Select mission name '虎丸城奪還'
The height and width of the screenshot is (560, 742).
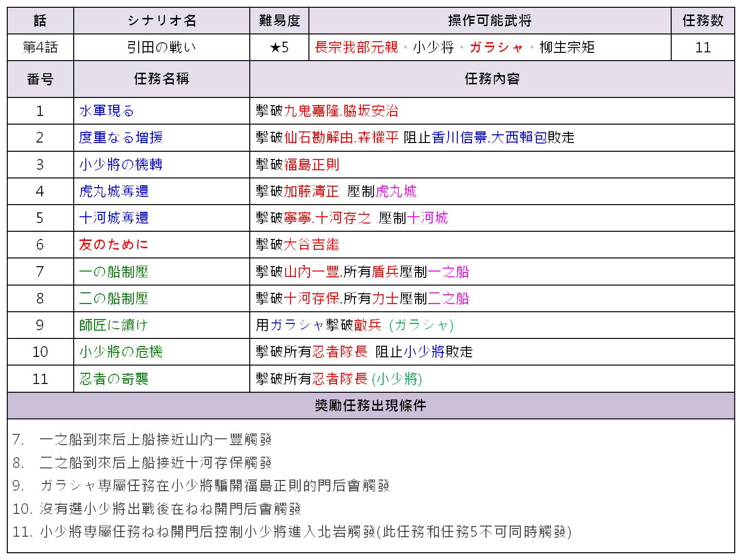coord(113,192)
